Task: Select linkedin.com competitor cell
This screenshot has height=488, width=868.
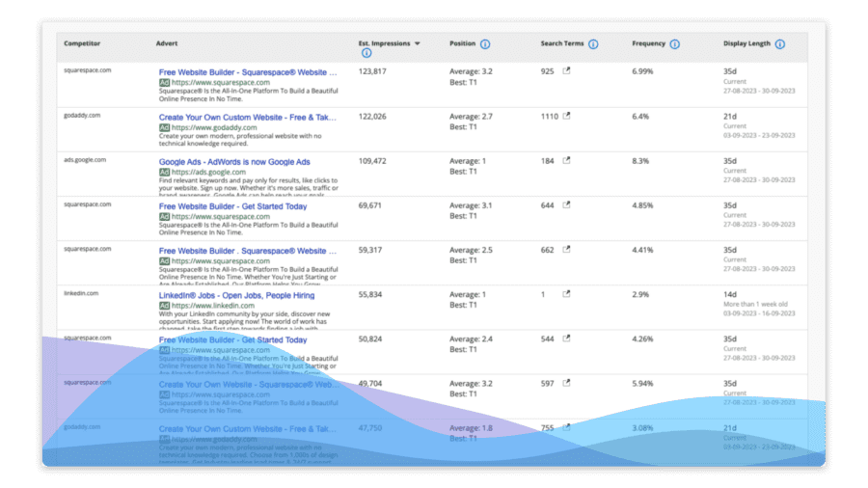Action: pos(81,293)
